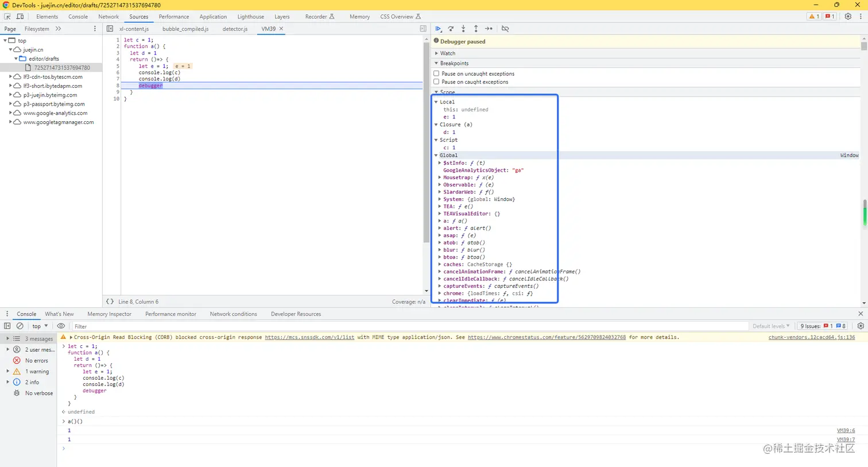Open navigator pane more options
This screenshot has width=868, height=467.
(95, 29)
